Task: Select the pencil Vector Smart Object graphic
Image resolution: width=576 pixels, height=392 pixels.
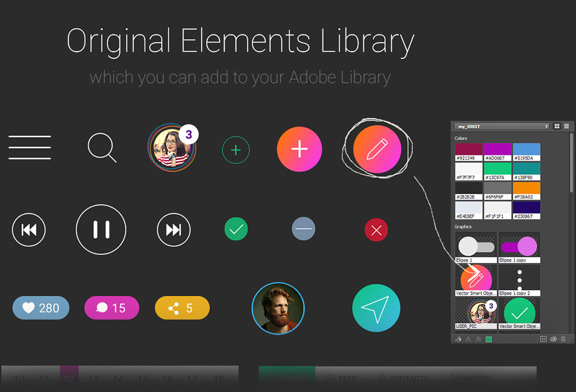Action: (x=476, y=280)
